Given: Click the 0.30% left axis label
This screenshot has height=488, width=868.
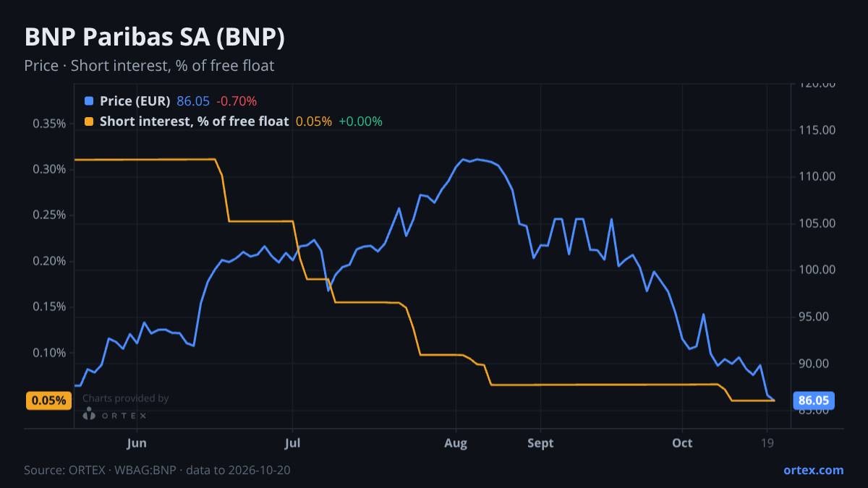Looking at the screenshot, I should pyautogui.click(x=49, y=169).
